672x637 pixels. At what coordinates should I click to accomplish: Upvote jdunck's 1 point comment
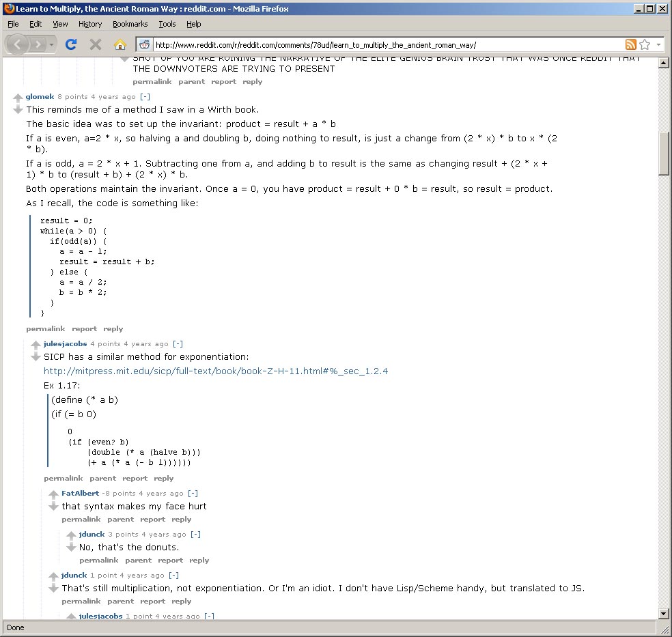point(53,576)
